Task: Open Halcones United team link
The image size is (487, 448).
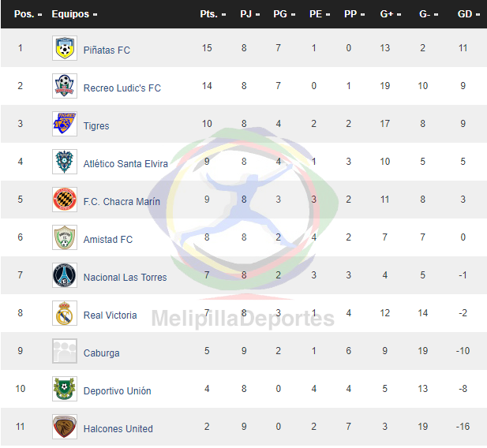Action: coord(118,429)
